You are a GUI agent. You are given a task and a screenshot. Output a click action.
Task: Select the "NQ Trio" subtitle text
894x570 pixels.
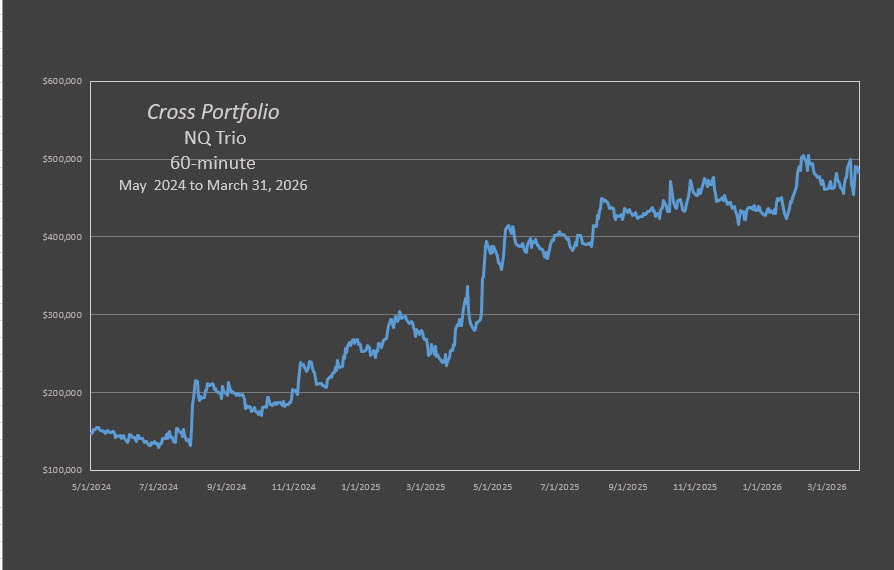pos(213,138)
